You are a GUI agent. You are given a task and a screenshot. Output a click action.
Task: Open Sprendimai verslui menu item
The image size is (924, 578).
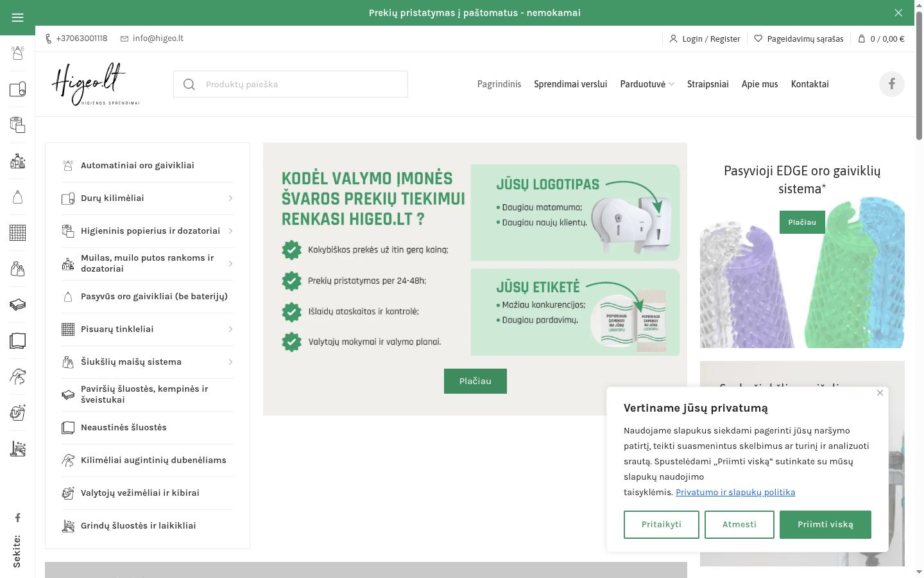click(570, 84)
